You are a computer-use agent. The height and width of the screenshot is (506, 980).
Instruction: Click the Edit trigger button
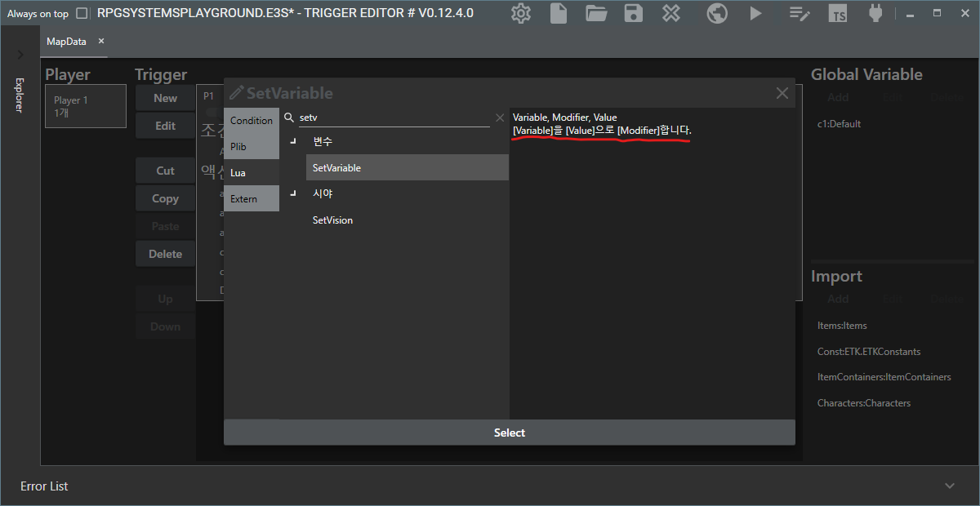coord(166,126)
